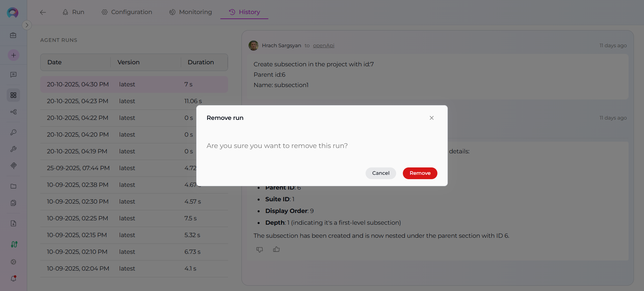Open the key credentials icon in sidebar

[x=13, y=132]
